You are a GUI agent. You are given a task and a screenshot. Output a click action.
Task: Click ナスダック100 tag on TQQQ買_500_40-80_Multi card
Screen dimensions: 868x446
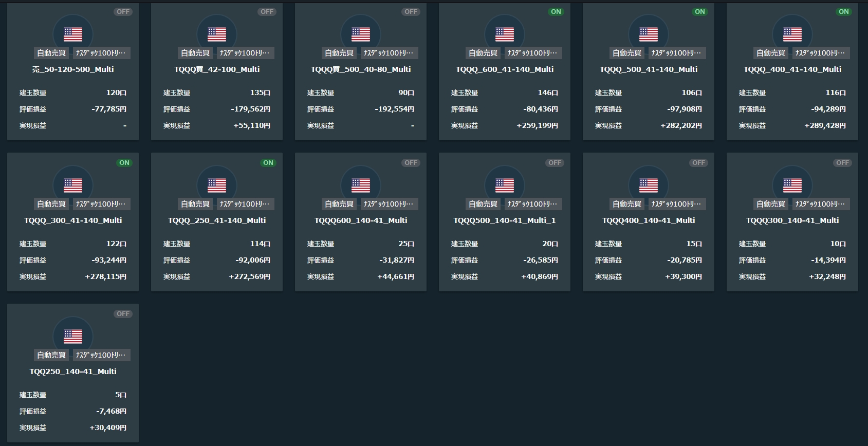pos(389,53)
